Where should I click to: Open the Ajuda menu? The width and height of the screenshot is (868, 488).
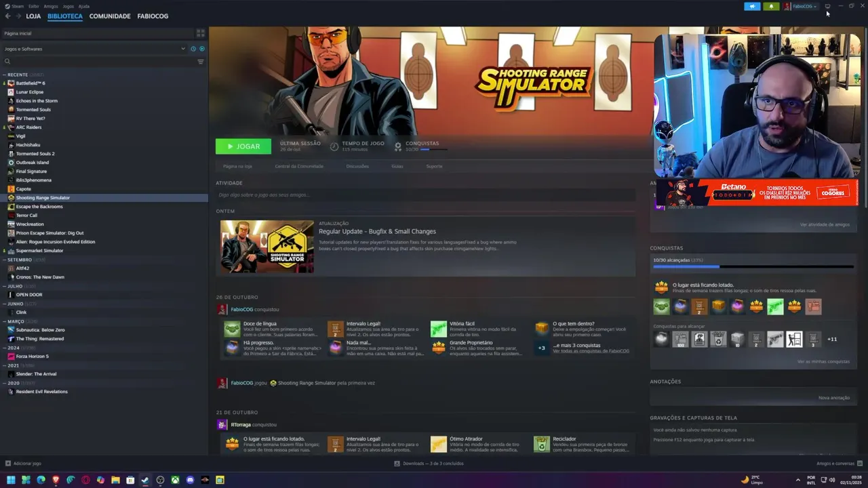pos(84,6)
